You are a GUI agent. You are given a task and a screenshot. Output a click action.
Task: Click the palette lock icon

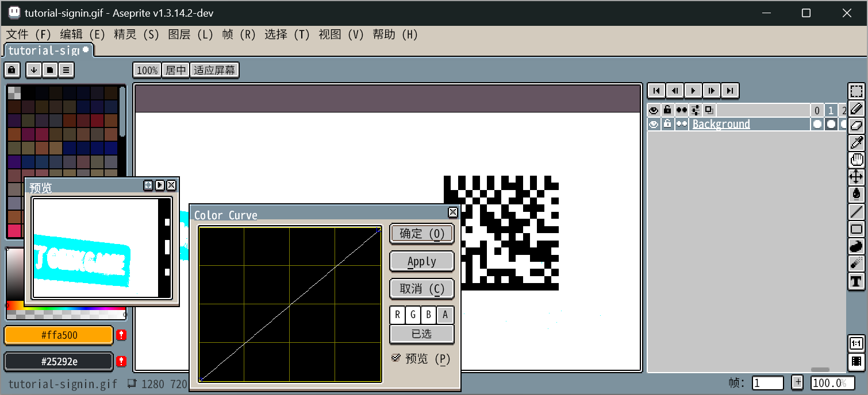pos(12,70)
